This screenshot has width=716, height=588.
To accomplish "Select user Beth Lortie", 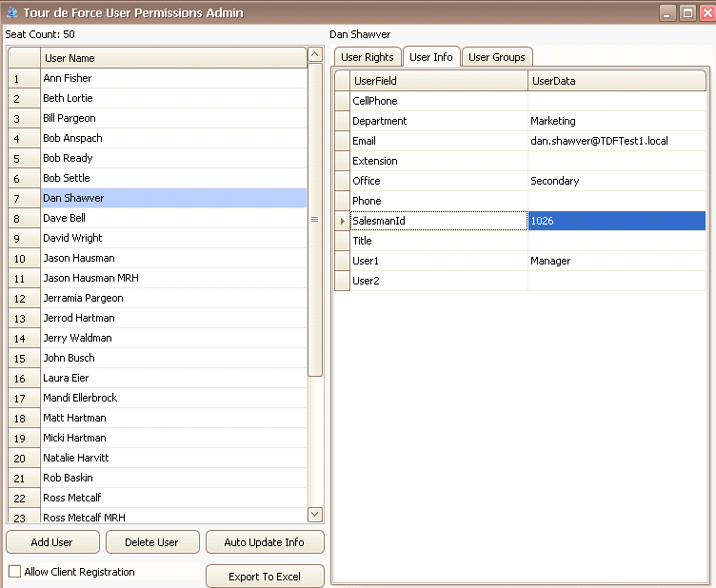I will click(173, 98).
